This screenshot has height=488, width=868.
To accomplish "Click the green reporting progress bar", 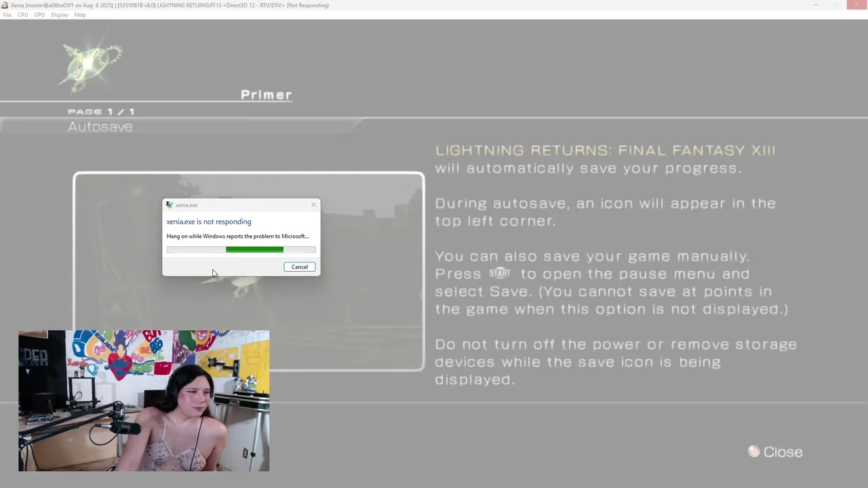I will coord(241,249).
